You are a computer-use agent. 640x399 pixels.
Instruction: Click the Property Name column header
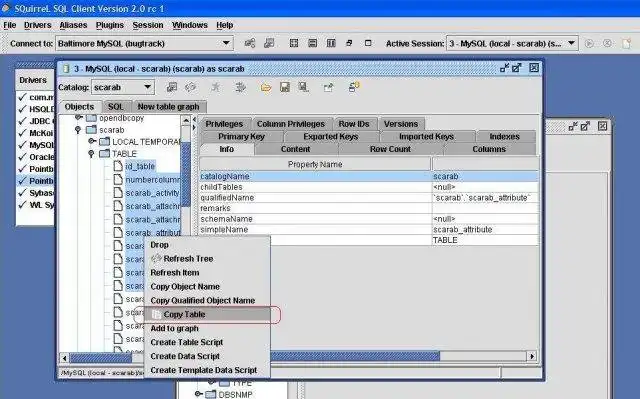click(x=315, y=164)
